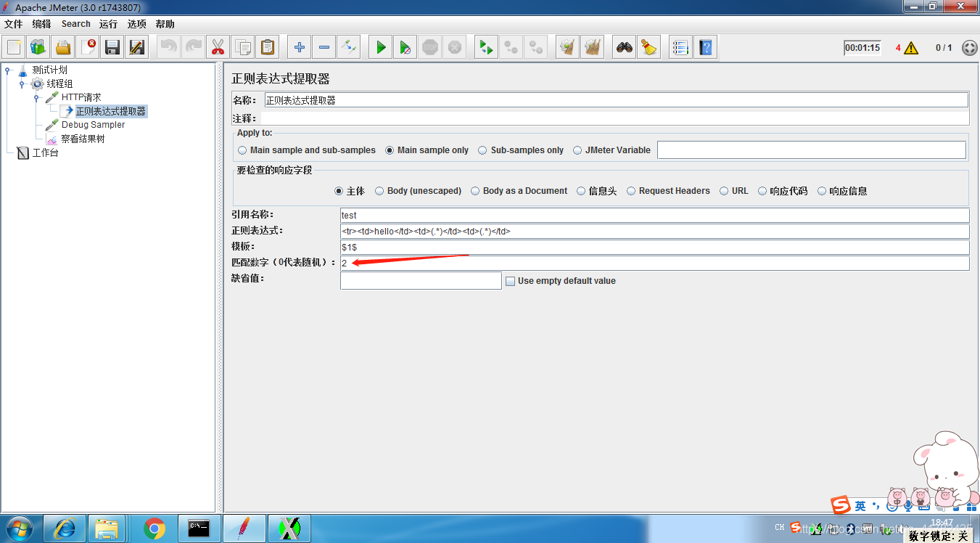Click the Reset Search broom icon
The height and width of the screenshot is (543, 980).
[x=649, y=48]
